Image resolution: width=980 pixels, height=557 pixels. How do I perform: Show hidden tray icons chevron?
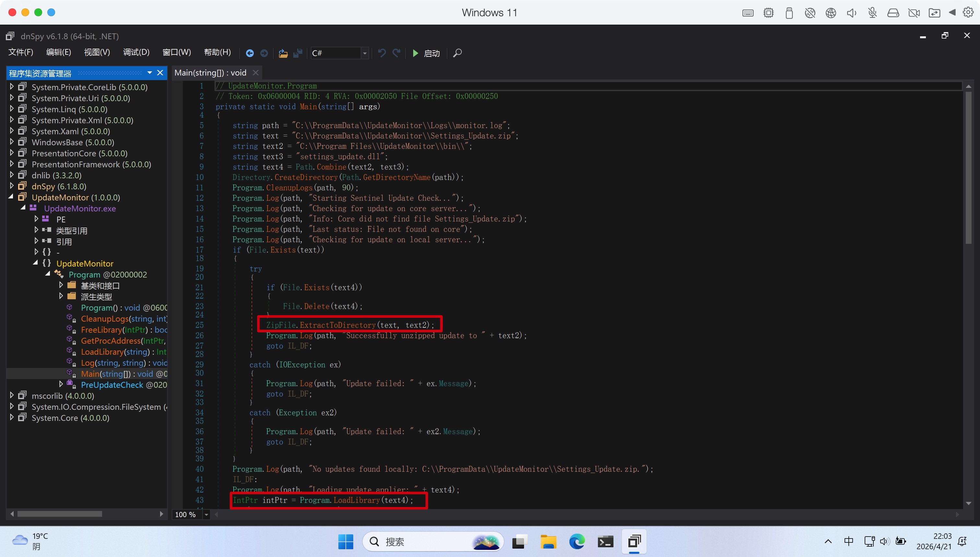coord(828,541)
